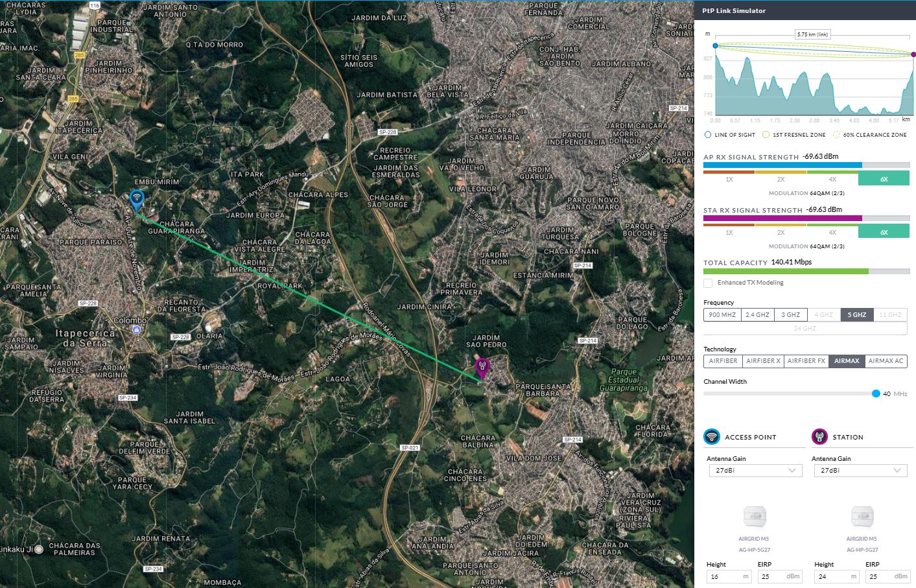Click the Itapecerica da Serra map label
This screenshot has height=588, width=916.
pos(86,338)
